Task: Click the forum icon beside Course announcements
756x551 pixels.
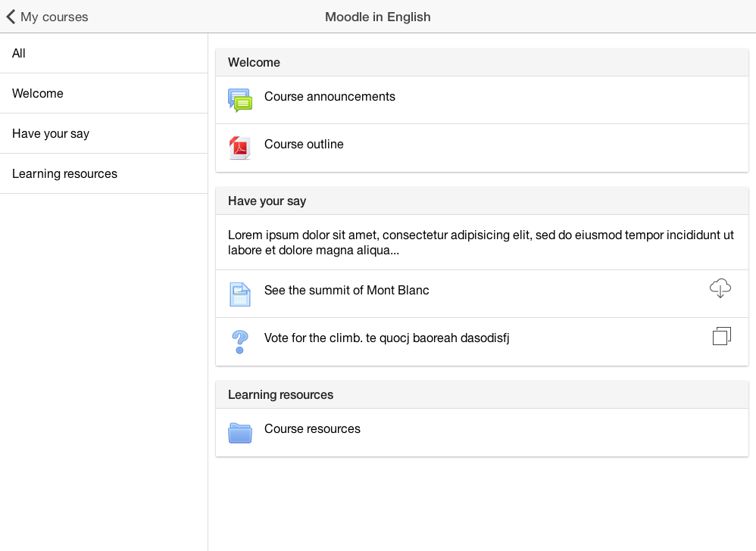Action: (240, 100)
